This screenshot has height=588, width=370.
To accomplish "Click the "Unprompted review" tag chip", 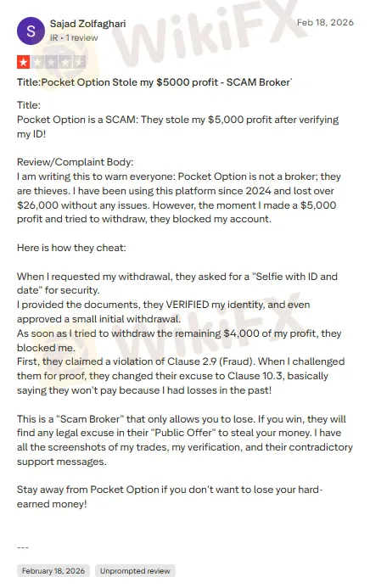I will 135,571.
